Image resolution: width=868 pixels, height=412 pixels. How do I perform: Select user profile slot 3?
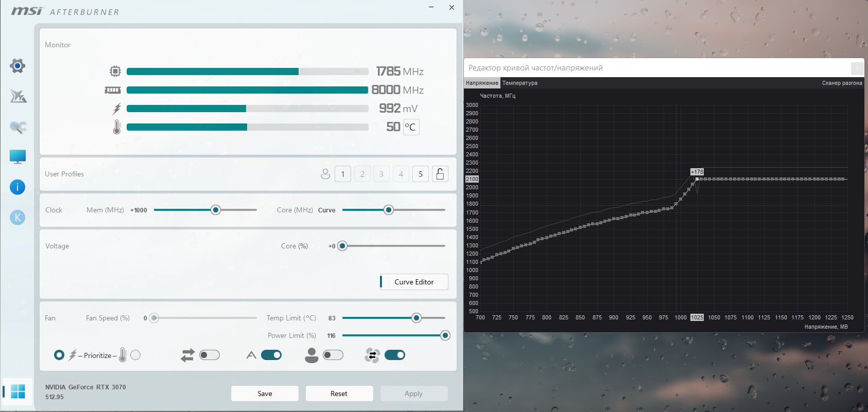pyautogui.click(x=381, y=174)
